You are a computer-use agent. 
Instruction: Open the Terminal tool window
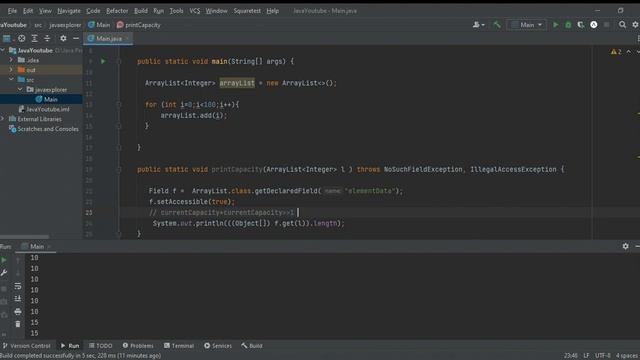tap(179, 346)
